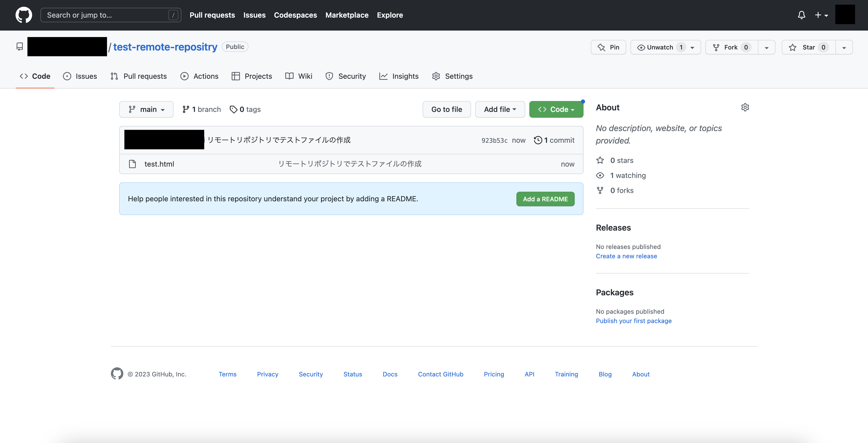Viewport: 868px width, 443px height.
Task: Click Go to file button
Action: coord(446,109)
